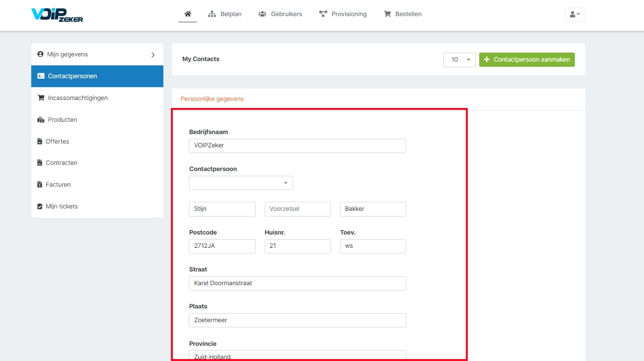Click plus icon on Contactpersoon aanmaken
644x361 pixels.
[x=487, y=60]
